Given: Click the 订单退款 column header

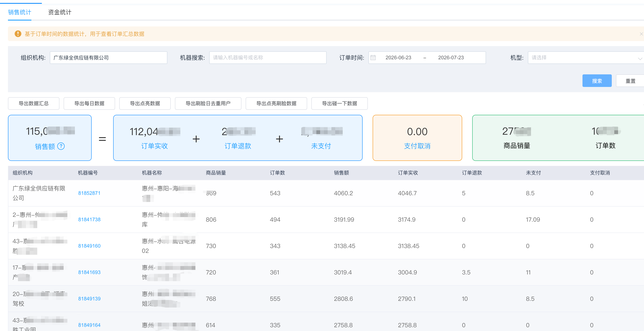Looking at the screenshot, I should pyautogui.click(x=472, y=173).
